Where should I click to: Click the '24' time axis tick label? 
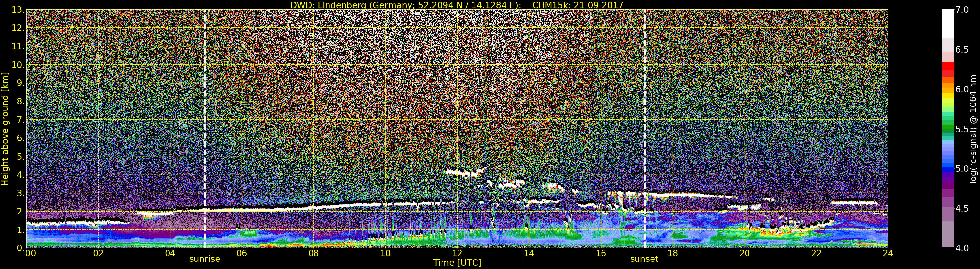[x=888, y=253]
